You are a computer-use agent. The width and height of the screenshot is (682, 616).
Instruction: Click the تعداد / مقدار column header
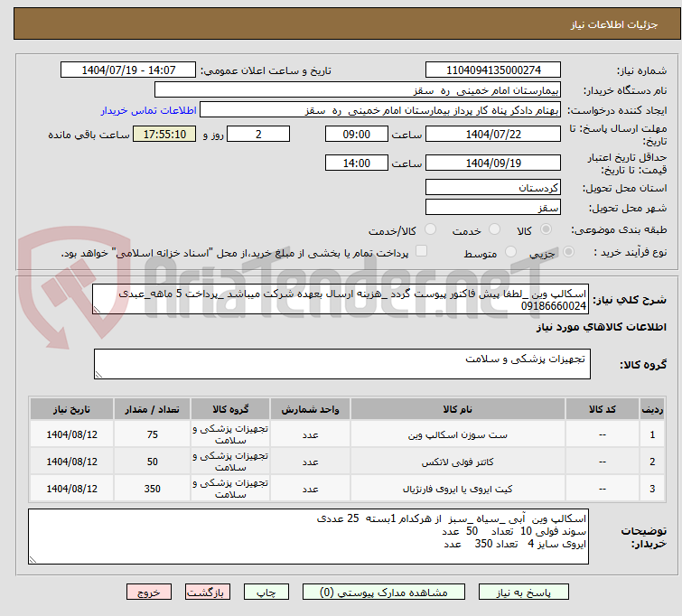(152, 409)
